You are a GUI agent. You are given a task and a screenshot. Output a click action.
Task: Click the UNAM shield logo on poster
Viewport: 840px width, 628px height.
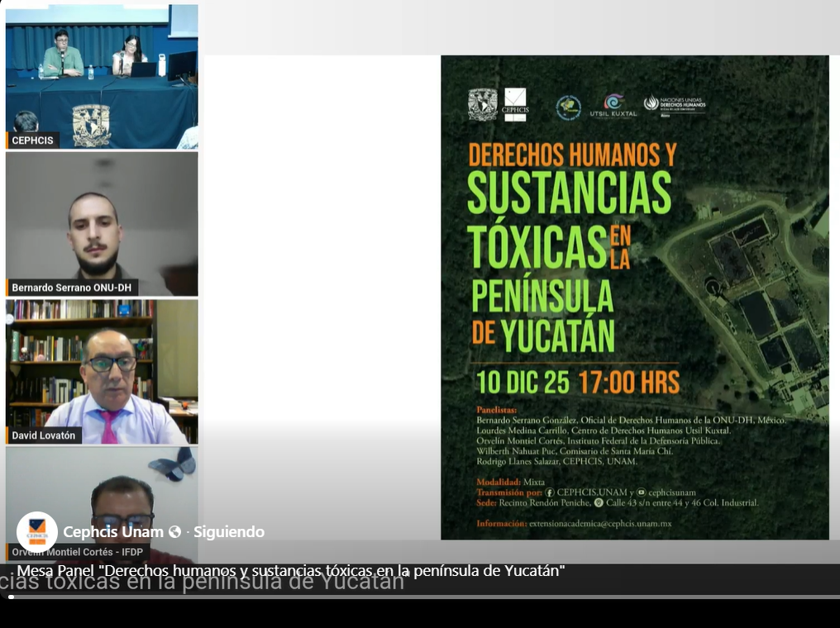tap(482, 105)
